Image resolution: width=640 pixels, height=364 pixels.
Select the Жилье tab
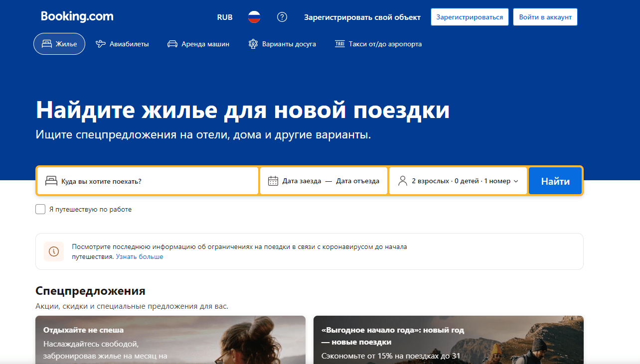point(59,44)
